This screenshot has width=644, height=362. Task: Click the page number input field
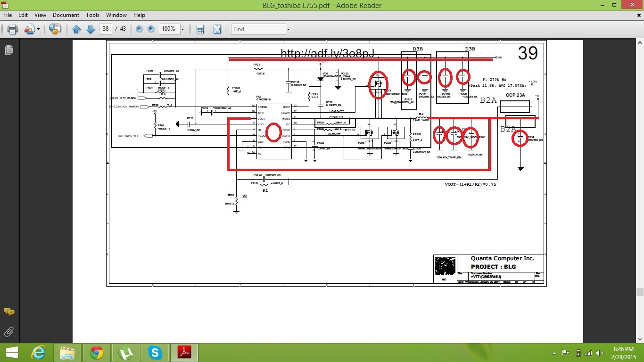coord(106,29)
